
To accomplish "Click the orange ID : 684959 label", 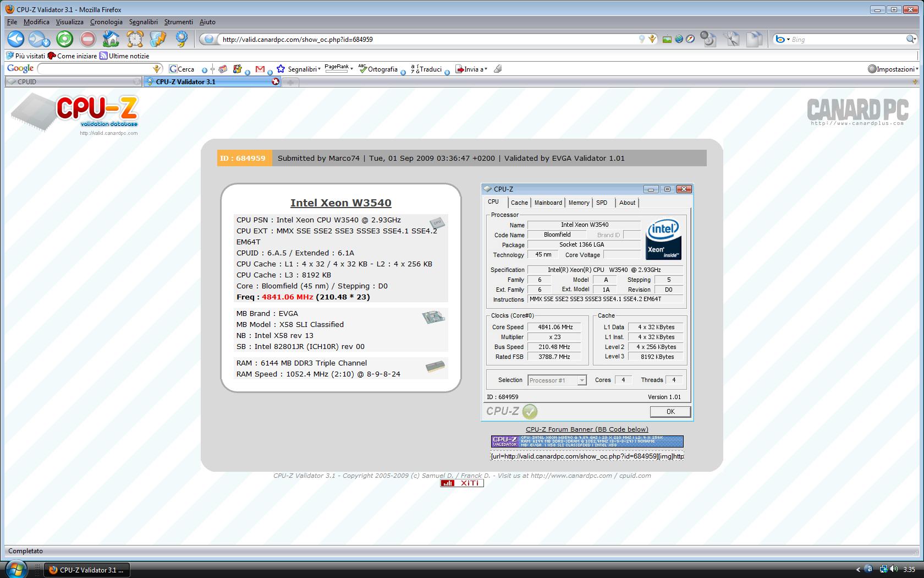I will pos(244,158).
